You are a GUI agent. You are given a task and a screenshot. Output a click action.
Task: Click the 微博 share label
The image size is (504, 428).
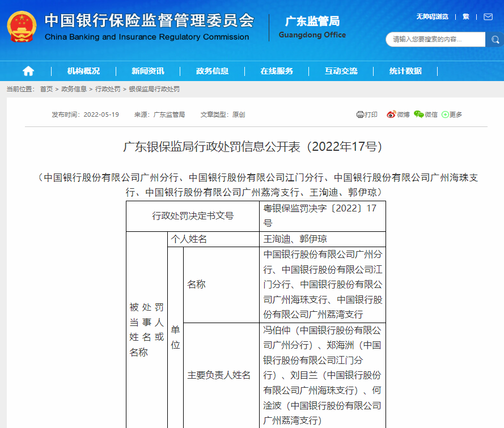pos(403,115)
